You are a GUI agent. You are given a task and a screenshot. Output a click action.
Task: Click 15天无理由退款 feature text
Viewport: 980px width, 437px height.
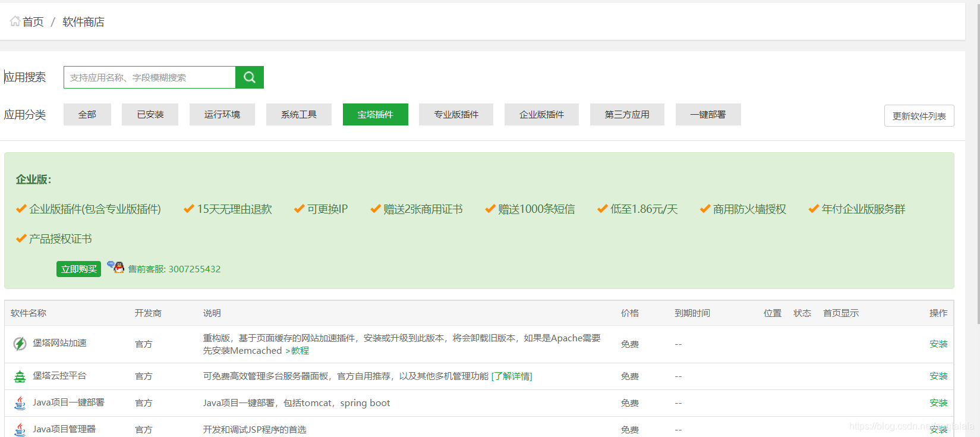235,209
